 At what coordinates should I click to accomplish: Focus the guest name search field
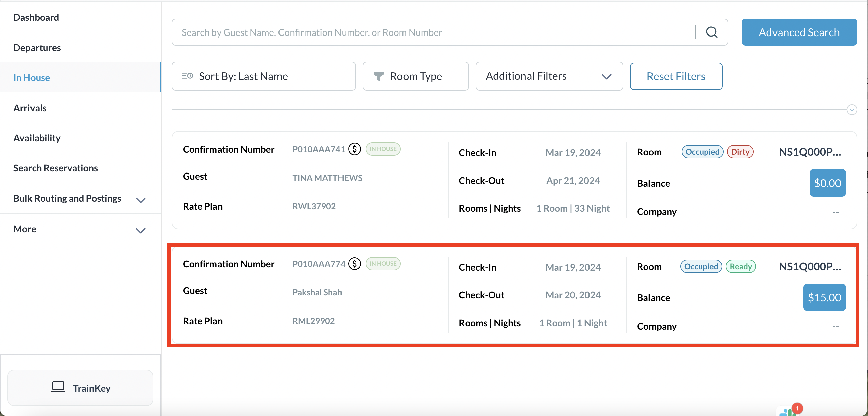[431, 32]
